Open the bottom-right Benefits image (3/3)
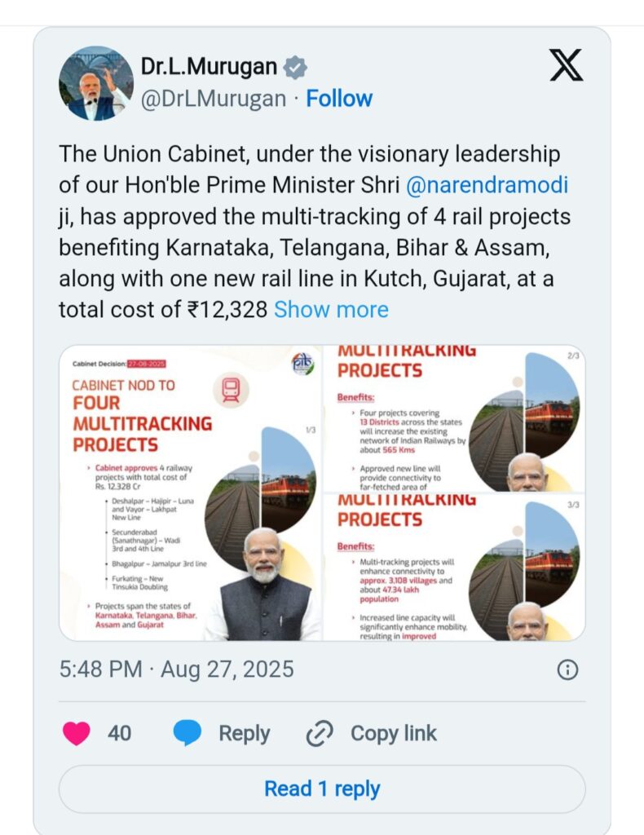Viewport: 644px width, 835px height. tap(454, 568)
